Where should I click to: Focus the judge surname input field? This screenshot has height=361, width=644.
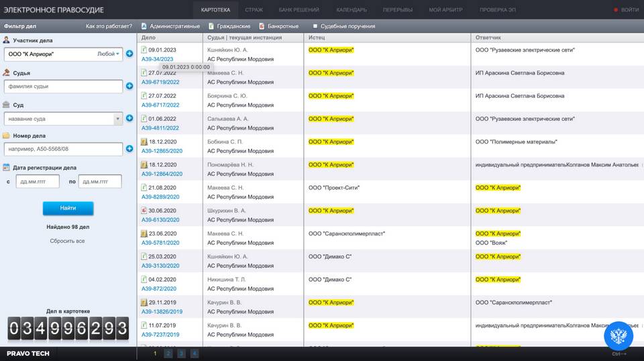[x=63, y=86]
